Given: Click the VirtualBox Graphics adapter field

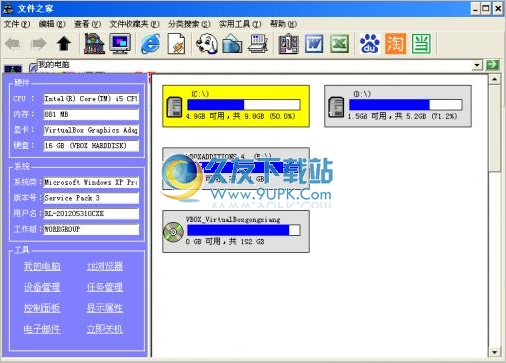Looking at the screenshot, I should coord(91,130).
